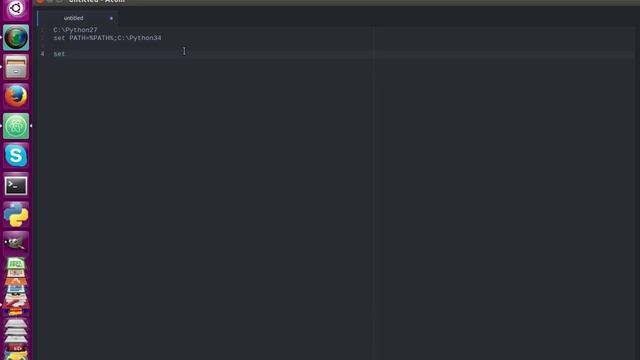
Task: Focus the Atom editor dock icon
Action: [x=16, y=126]
